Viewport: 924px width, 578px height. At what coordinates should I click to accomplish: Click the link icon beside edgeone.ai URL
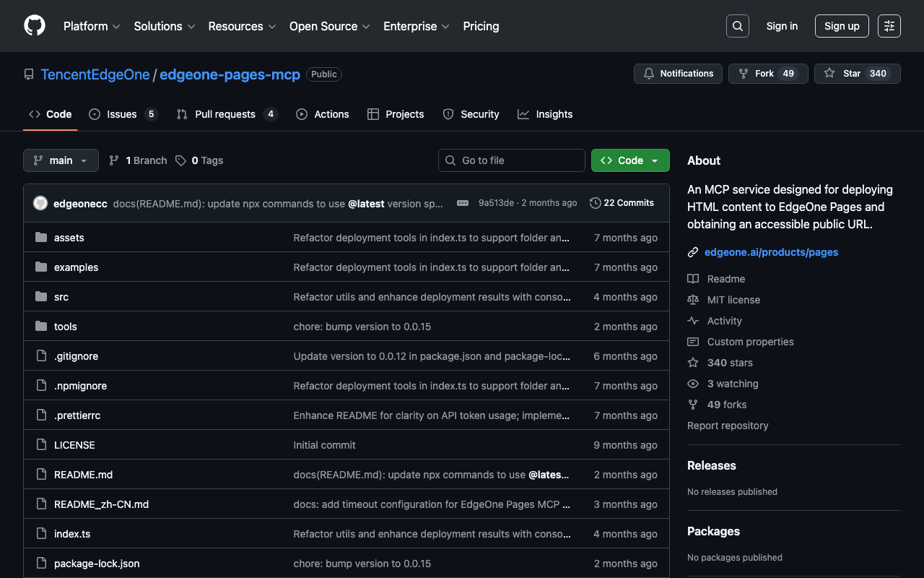pos(693,252)
